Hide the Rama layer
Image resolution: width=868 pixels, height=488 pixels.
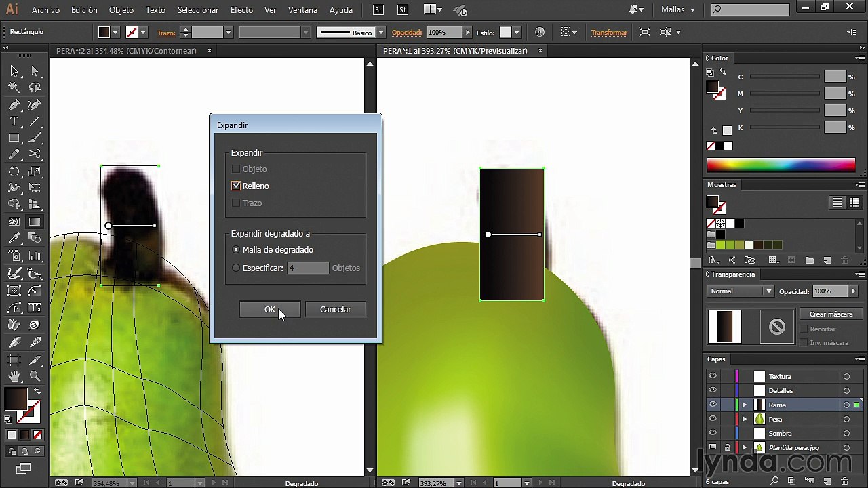712,405
